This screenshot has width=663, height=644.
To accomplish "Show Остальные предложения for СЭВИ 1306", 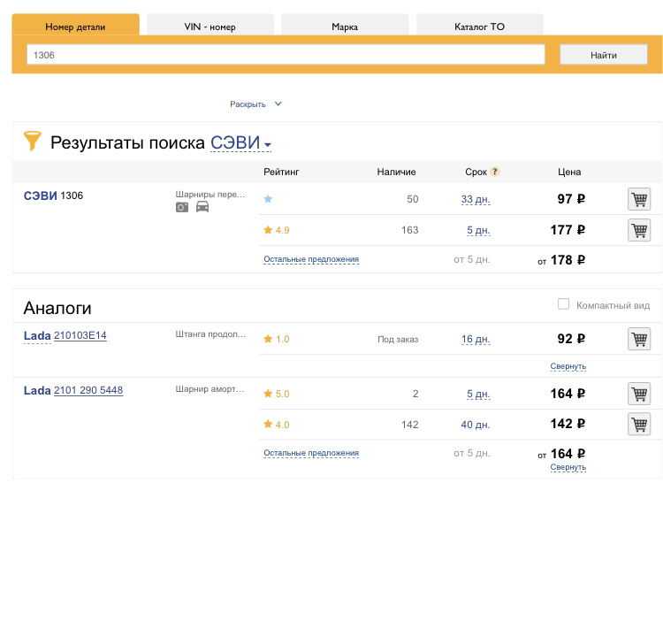I will (x=311, y=259).
